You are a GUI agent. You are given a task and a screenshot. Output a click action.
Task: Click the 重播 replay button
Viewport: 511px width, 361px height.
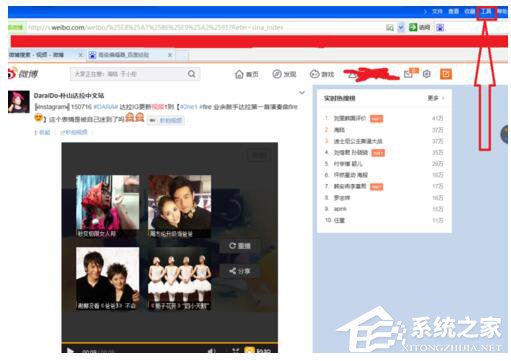click(240, 246)
